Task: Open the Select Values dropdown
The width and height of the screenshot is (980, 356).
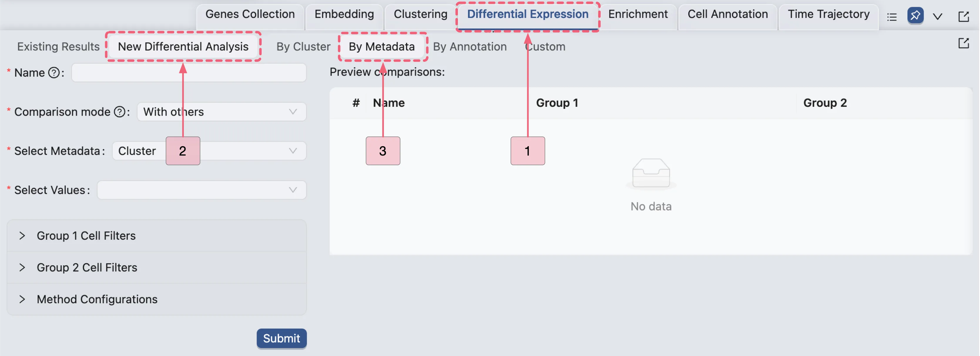Action: coord(202,190)
